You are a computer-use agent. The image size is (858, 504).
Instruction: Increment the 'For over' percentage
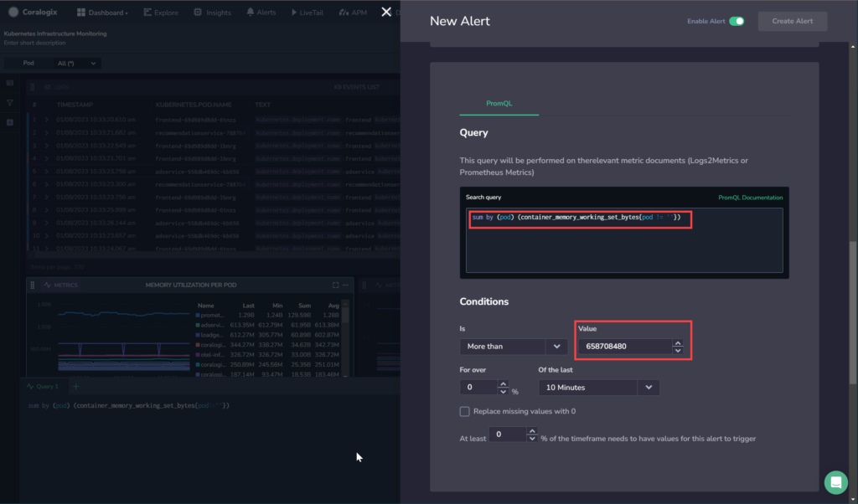(x=504, y=383)
